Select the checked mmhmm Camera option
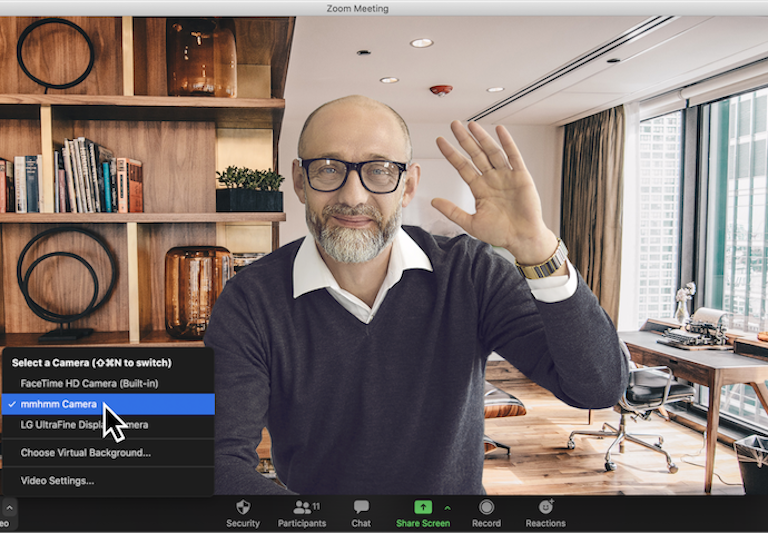Viewport: 768px width, 533px height. coord(59,404)
